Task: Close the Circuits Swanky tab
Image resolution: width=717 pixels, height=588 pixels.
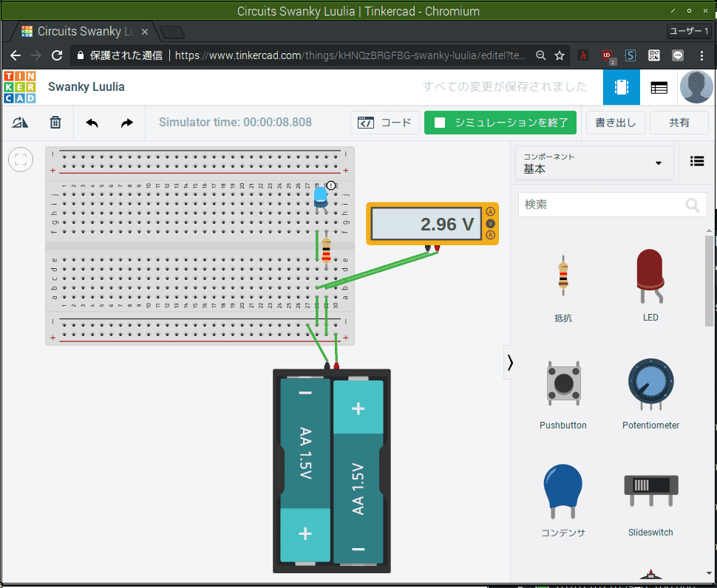Action: (144, 32)
